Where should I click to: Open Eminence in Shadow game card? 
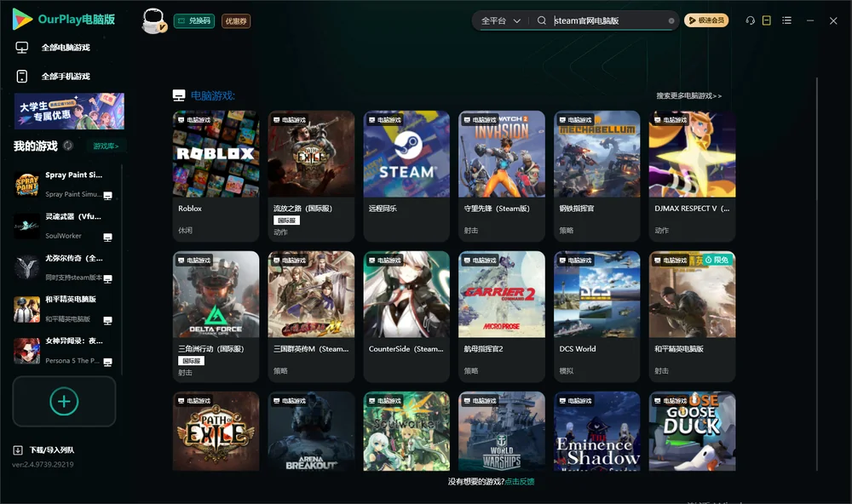(596, 432)
